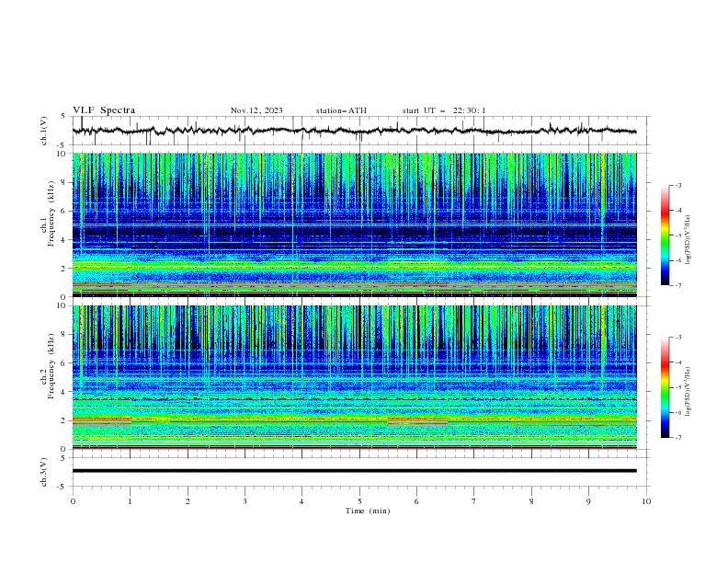728x563 pixels.
Task: Click the "-4" tick on ch.2 colorbar
Action: (x=677, y=362)
